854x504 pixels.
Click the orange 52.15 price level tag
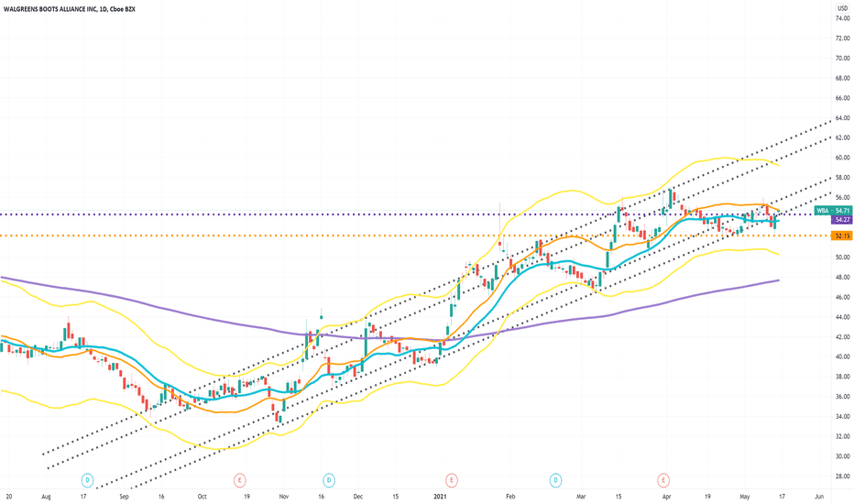(841, 236)
